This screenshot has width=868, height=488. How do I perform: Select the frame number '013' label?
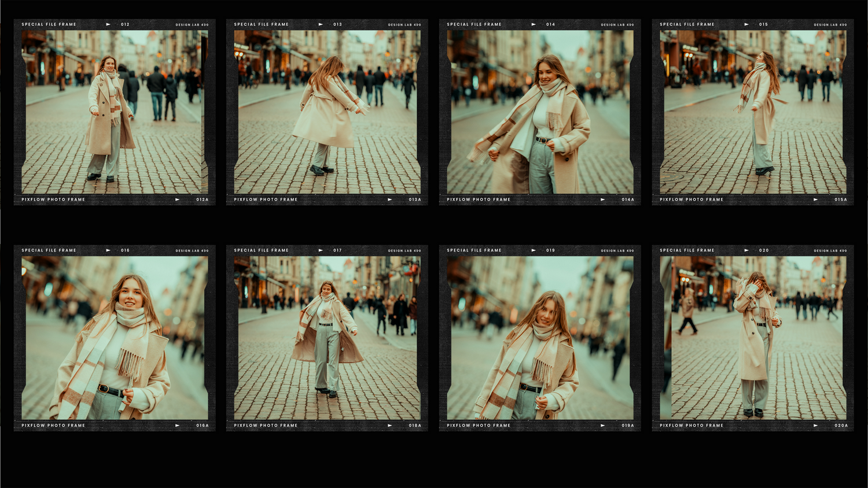337,24
